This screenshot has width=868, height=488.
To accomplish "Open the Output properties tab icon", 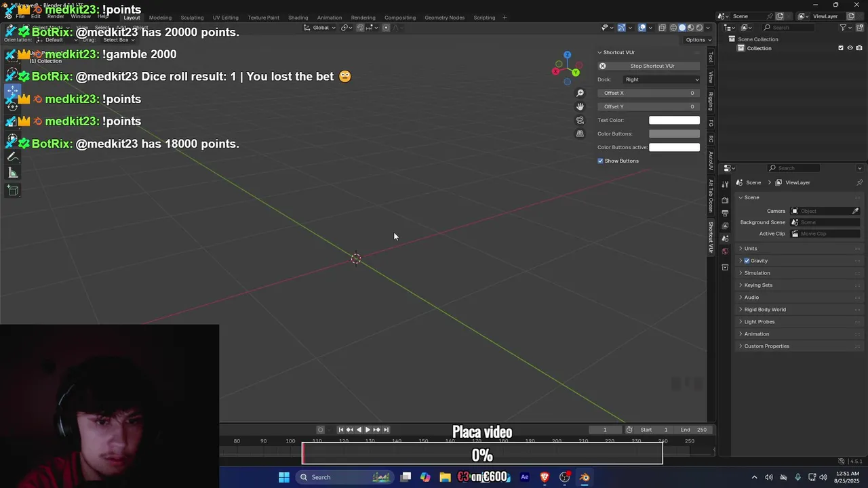I will point(725,213).
